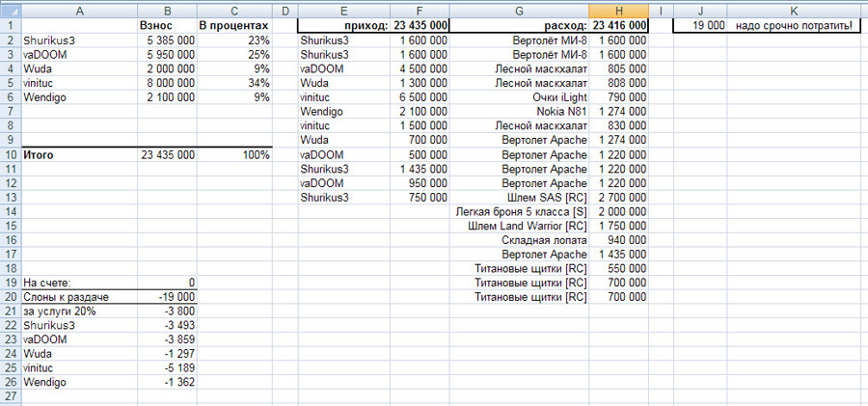The image size is (868, 406).
Task: Select row 27 header
Action: pyautogui.click(x=11, y=396)
